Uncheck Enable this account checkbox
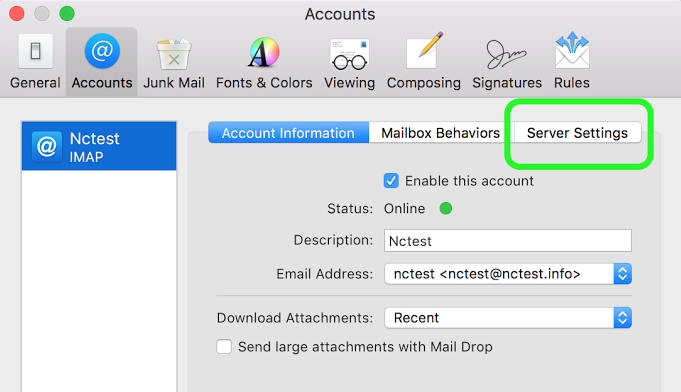 391,181
